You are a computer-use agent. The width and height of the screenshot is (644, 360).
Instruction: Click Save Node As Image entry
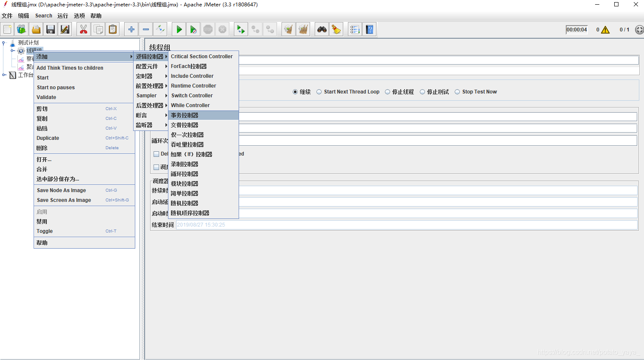point(84,190)
